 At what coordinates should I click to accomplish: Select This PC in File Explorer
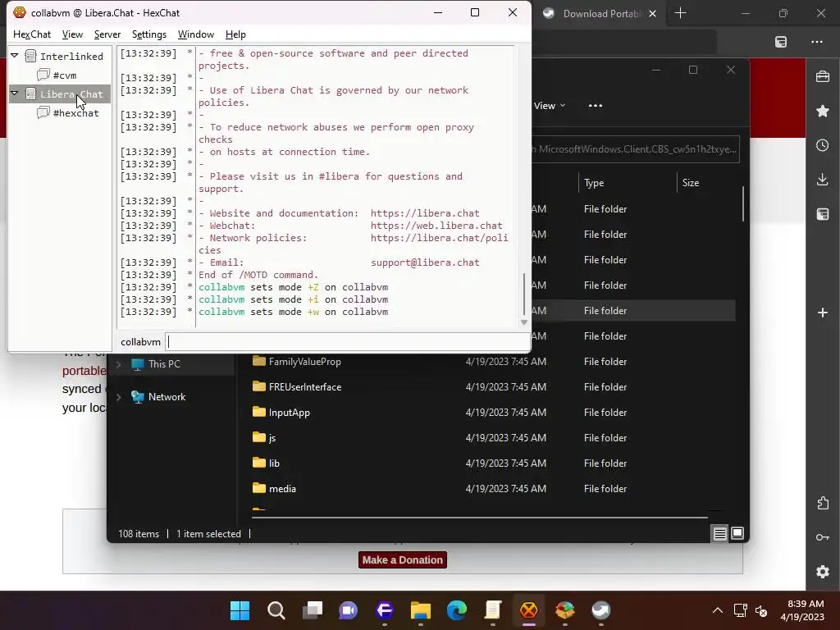click(x=164, y=364)
